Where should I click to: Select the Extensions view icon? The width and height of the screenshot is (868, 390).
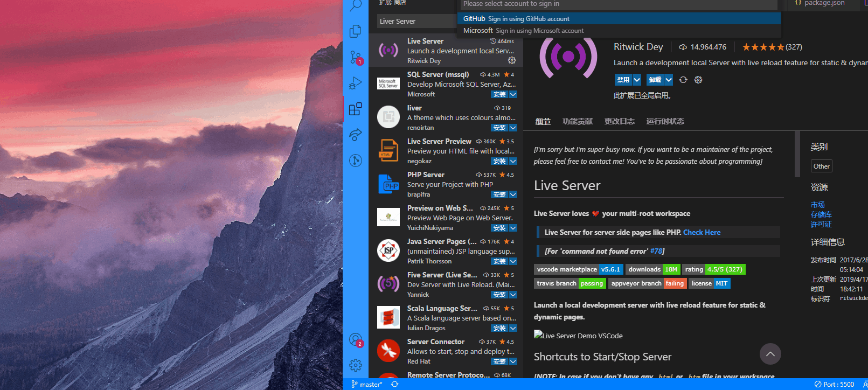(x=356, y=109)
